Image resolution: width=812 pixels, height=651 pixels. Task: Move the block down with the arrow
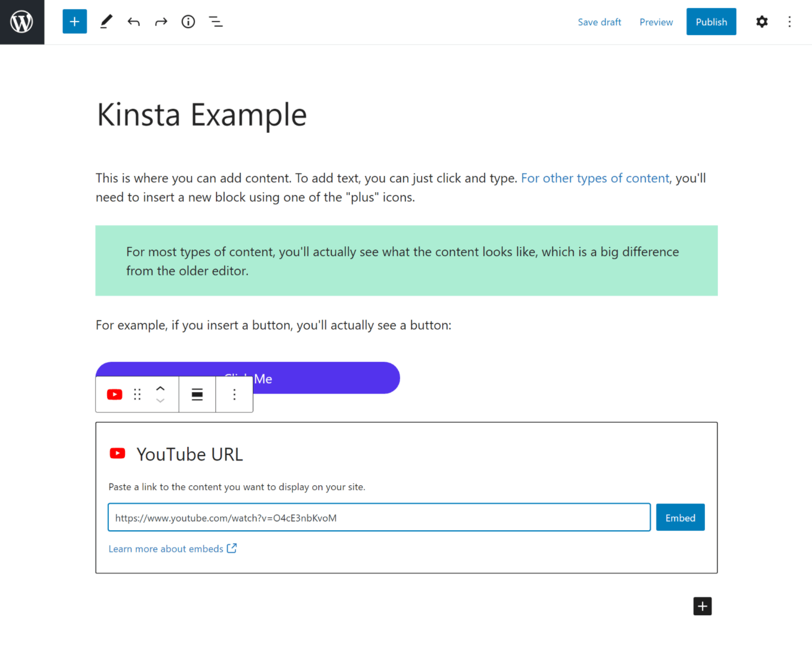click(160, 401)
